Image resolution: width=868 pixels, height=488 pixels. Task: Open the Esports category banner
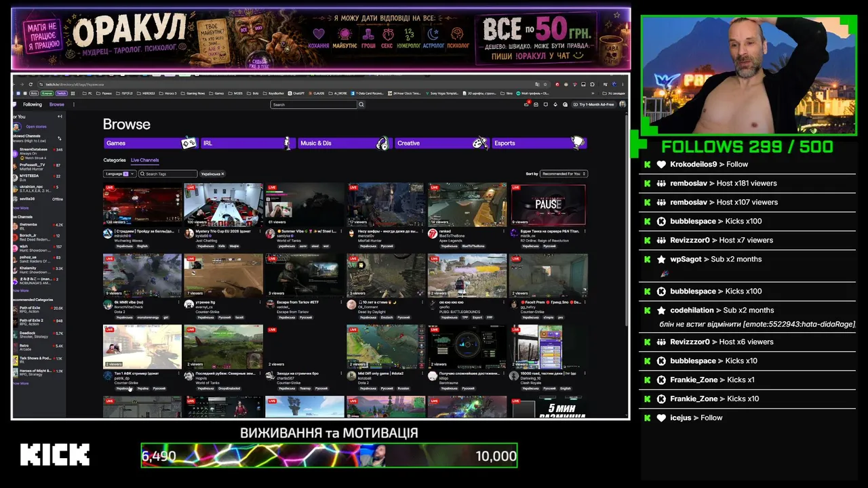pyautogui.click(x=539, y=143)
